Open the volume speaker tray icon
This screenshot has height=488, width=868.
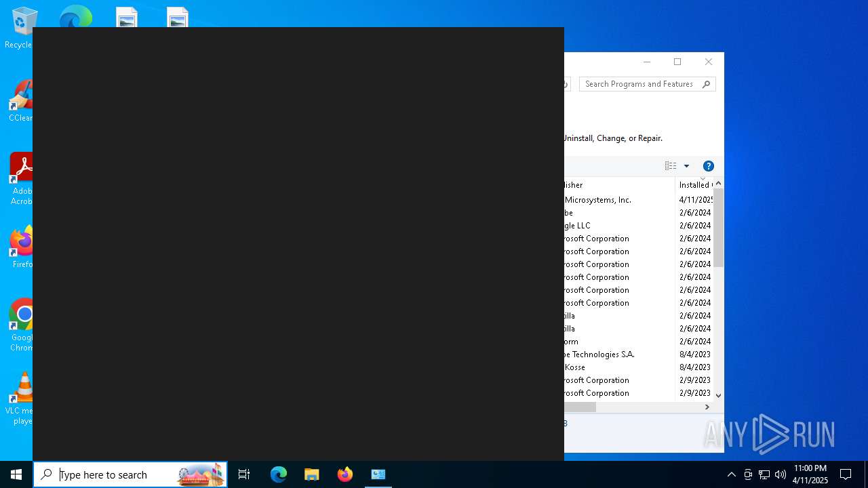(x=781, y=474)
